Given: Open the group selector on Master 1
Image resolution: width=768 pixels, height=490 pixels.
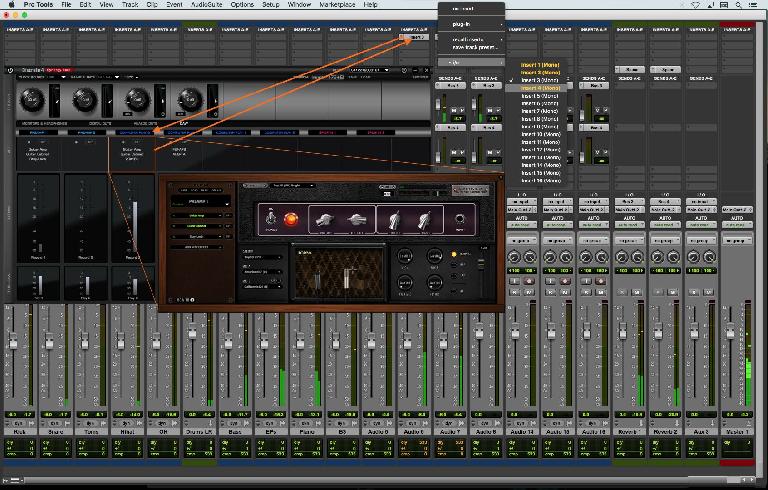Looking at the screenshot, I should (x=736, y=241).
